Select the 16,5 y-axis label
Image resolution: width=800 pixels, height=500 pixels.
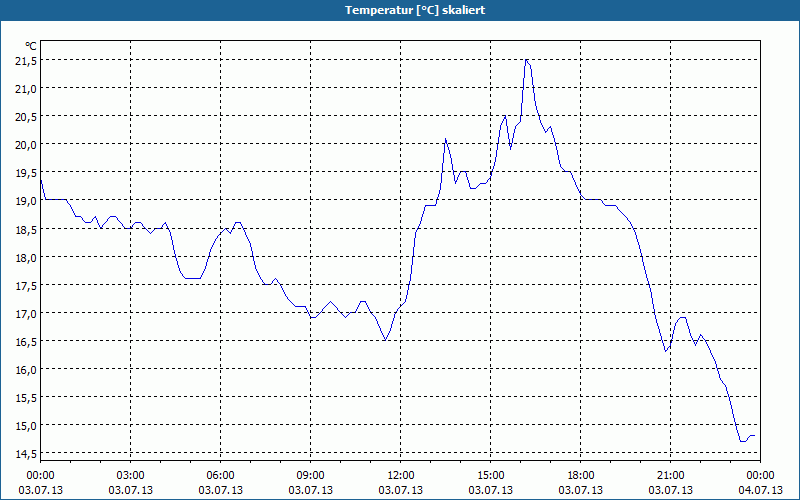coord(26,341)
